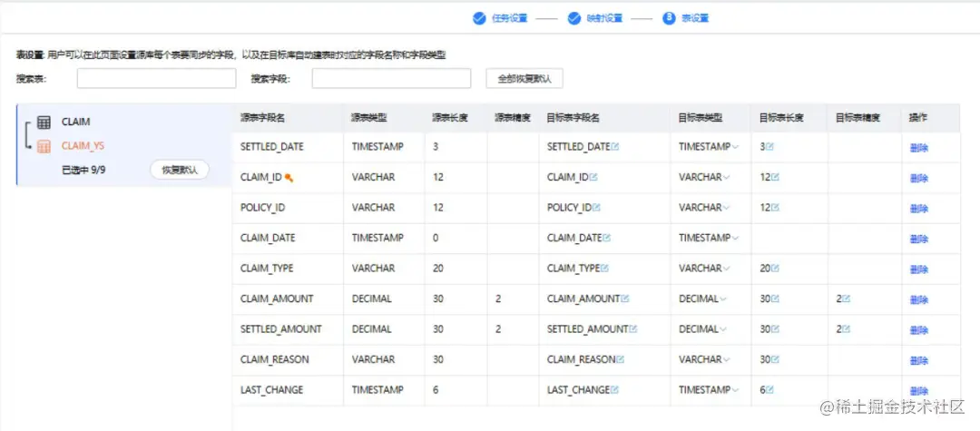Delete the LAST_CHANGE field row
The image size is (980, 431).
918,392
